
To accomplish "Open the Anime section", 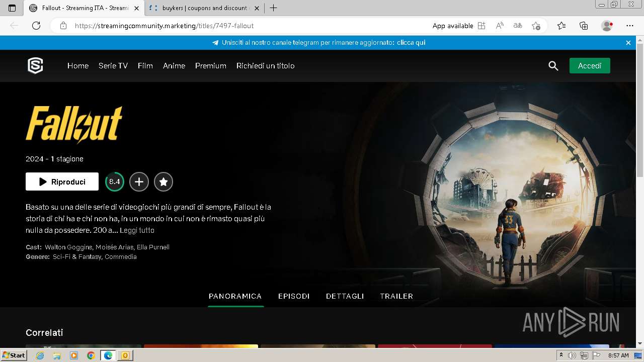I will 174,66.
